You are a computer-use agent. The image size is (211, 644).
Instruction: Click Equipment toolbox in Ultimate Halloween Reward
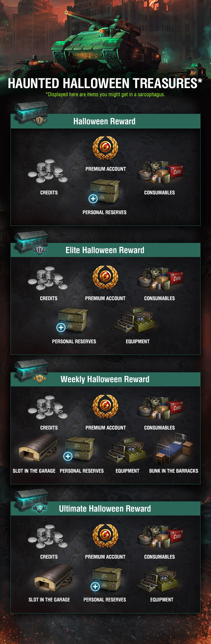158,579
